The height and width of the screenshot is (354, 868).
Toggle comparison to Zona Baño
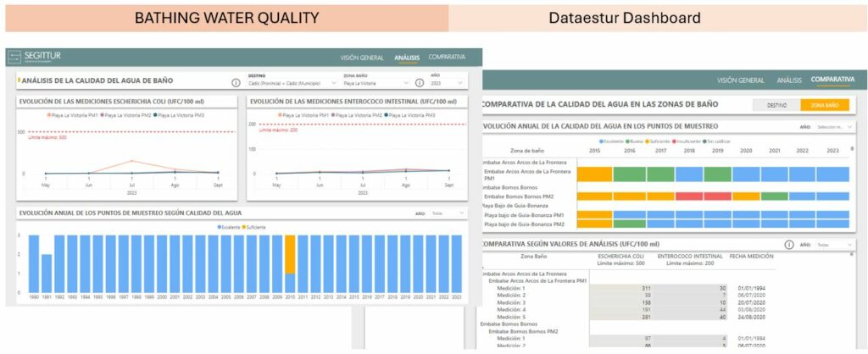click(826, 104)
